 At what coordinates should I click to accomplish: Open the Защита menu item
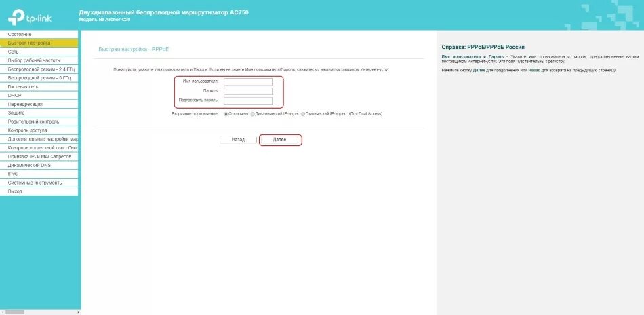(39, 113)
